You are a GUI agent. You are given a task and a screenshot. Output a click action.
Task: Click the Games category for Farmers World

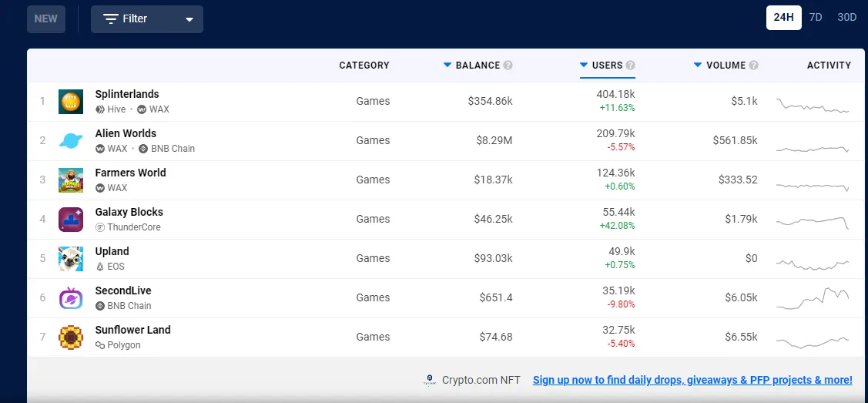coord(373,180)
